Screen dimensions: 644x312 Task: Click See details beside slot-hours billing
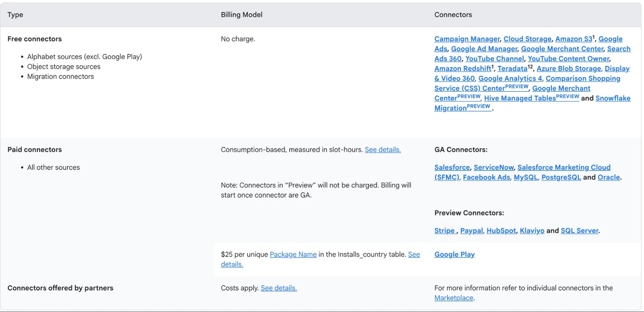(383, 150)
